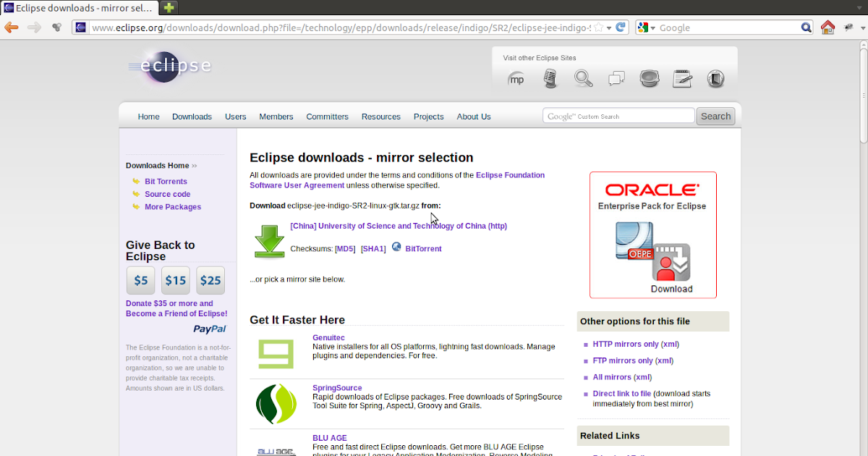Click the eclipse favicon in address bar
868x456 pixels.
(81, 28)
